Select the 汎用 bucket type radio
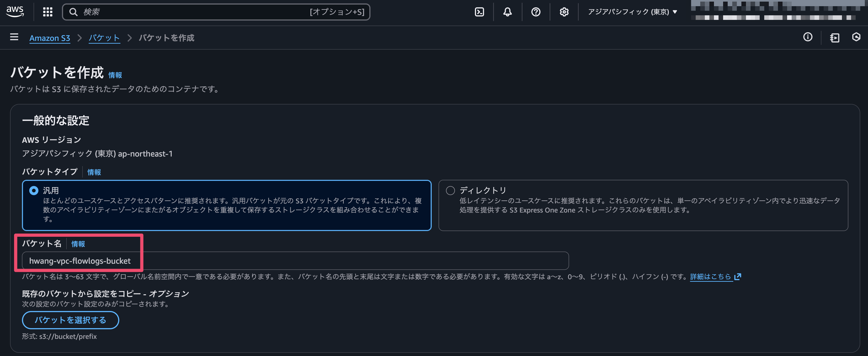This screenshot has width=868, height=356. (34, 191)
